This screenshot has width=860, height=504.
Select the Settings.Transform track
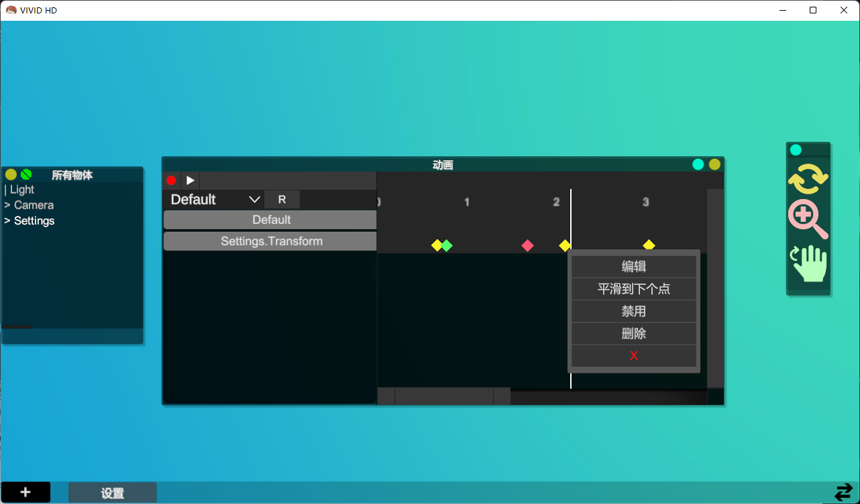pos(270,241)
